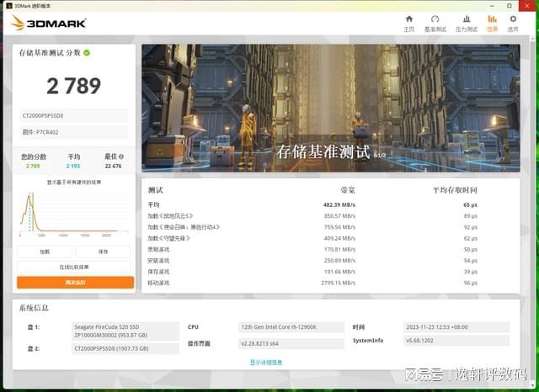Viewport: 539px width, 392px height.
Task: Click the storage benchmark hero image
Action: pos(331,108)
